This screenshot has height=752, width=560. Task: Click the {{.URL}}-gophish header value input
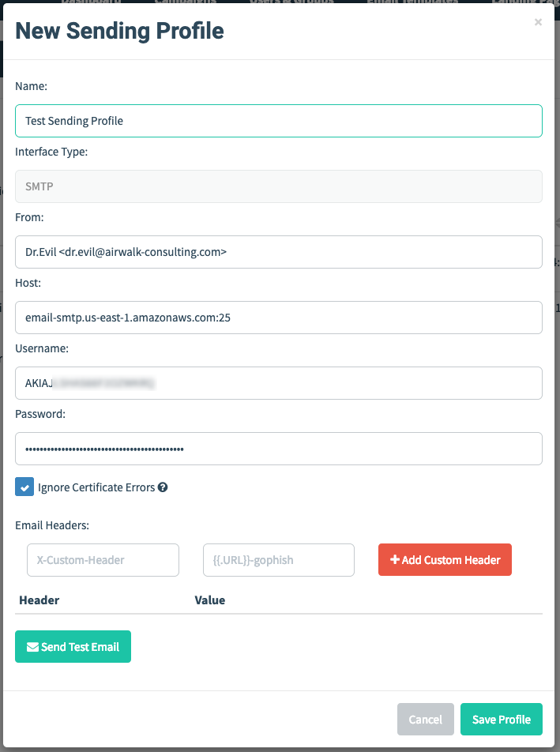(279, 560)
